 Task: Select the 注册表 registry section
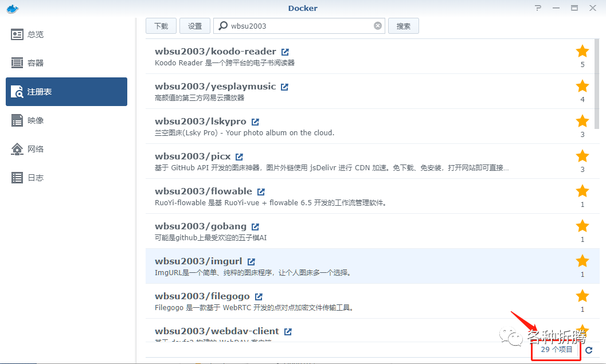pyautogui.click(x=67, y=92)
